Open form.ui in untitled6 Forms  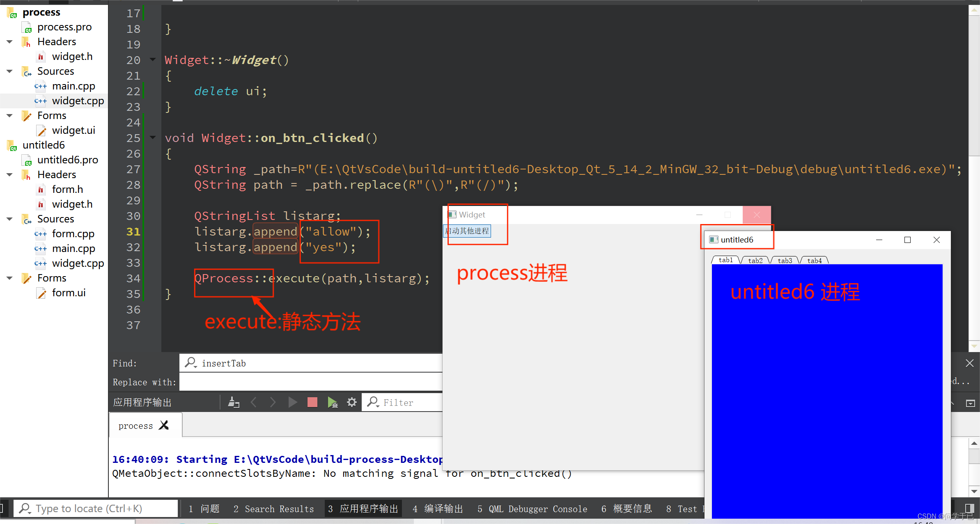(x=69, y=293)
